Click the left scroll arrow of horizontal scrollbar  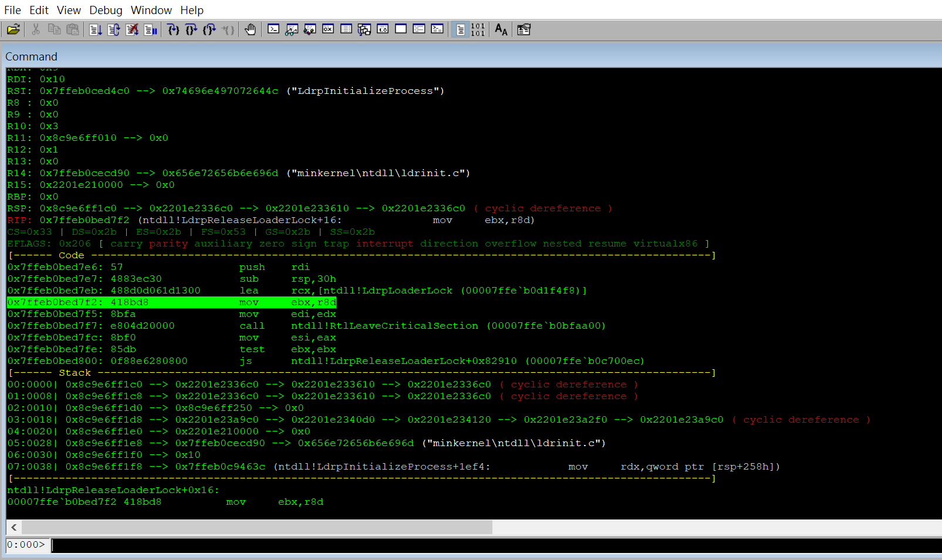click(14, 527)
